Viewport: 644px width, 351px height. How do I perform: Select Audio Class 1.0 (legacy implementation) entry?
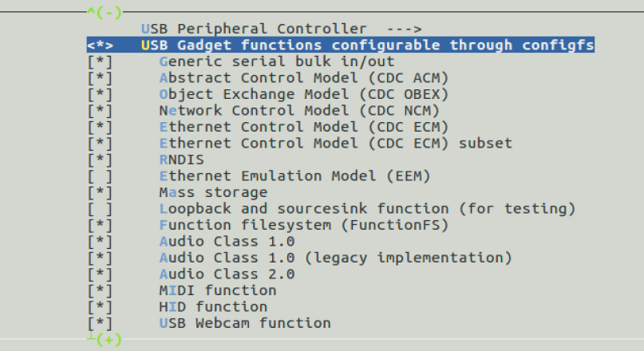(x=335, y=258)
